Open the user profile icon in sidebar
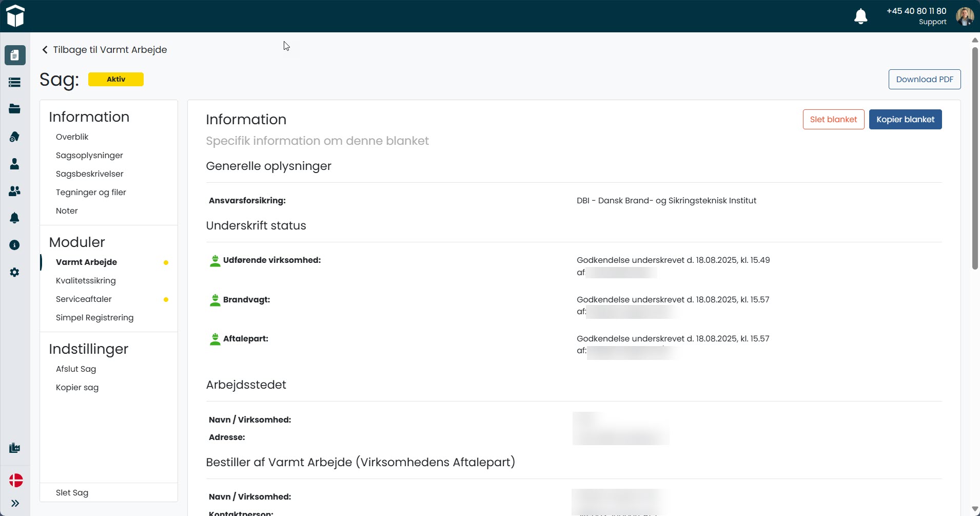Image resolution: width=980 pixels, height=516 pixels. tap(15, 164)
